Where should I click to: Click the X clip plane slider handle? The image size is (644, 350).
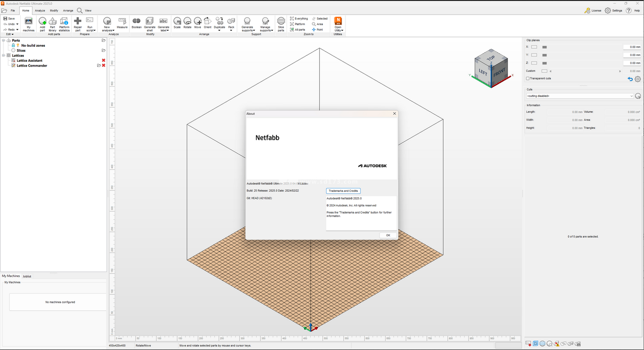click(545, 47)
